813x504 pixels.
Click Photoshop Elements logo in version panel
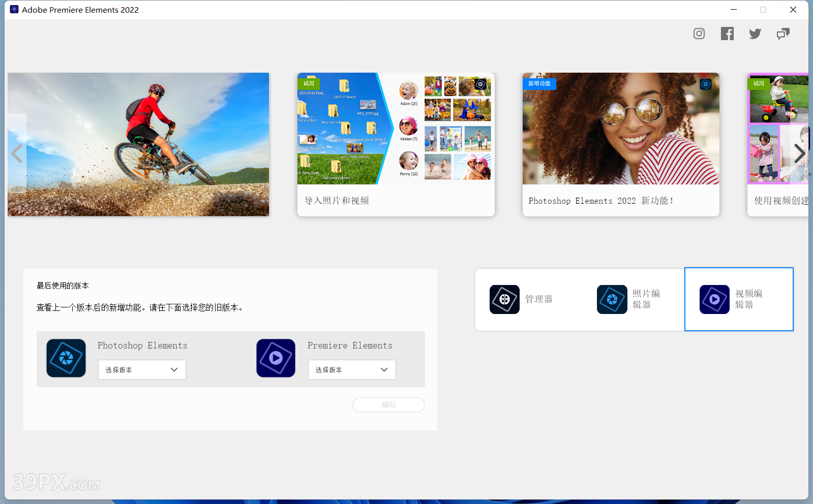coord(66,358)
